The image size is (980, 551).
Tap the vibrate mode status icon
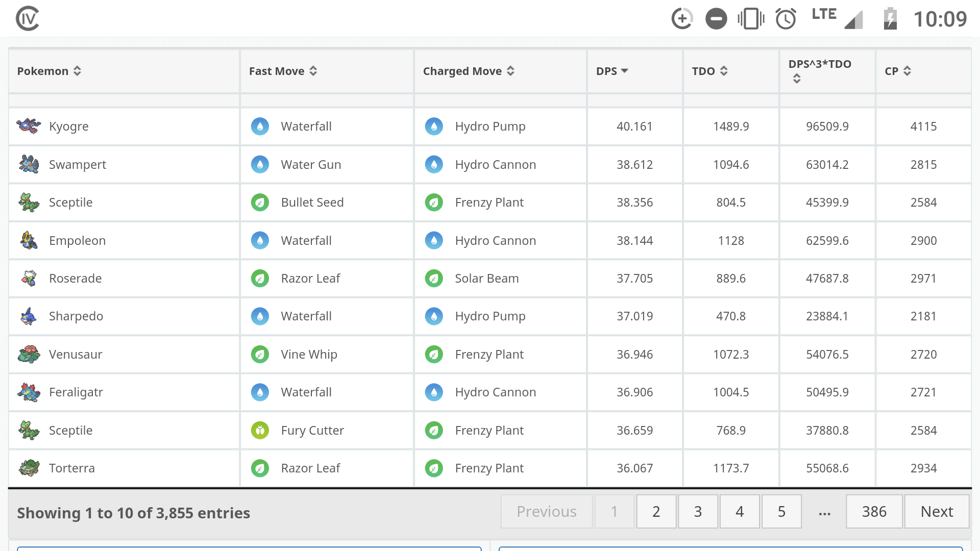(751, 19)
